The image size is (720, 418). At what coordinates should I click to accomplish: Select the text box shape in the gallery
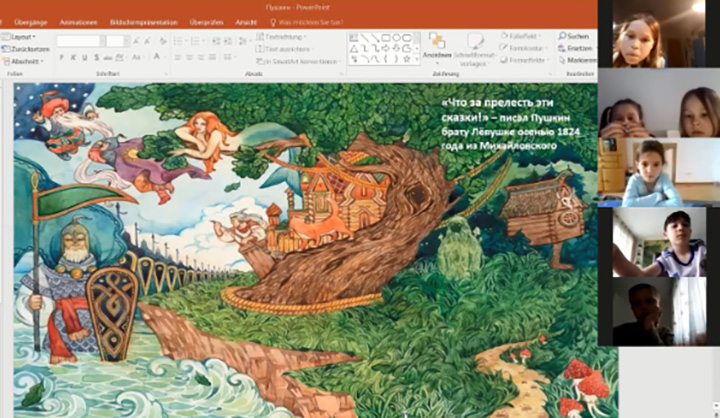point(354,38)
